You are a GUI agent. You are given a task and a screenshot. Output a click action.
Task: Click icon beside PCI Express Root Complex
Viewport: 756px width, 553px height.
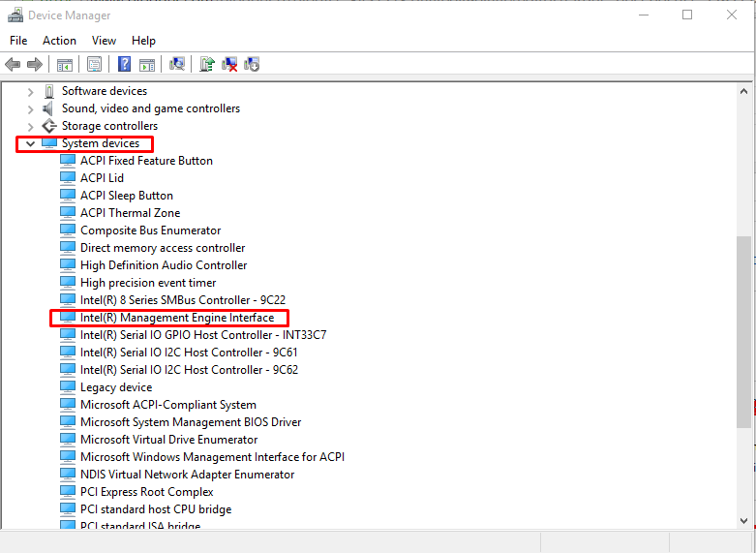68,492
